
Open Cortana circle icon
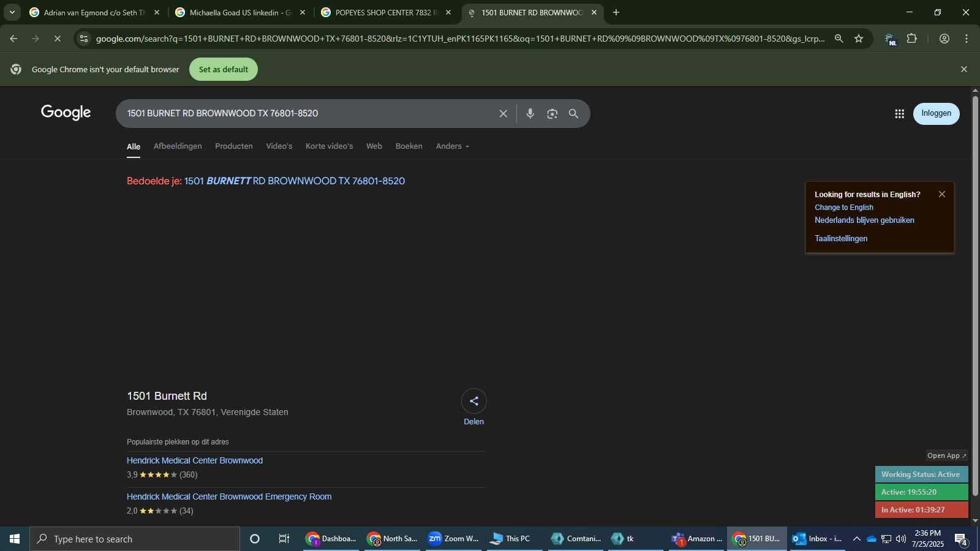coord(255,539)
